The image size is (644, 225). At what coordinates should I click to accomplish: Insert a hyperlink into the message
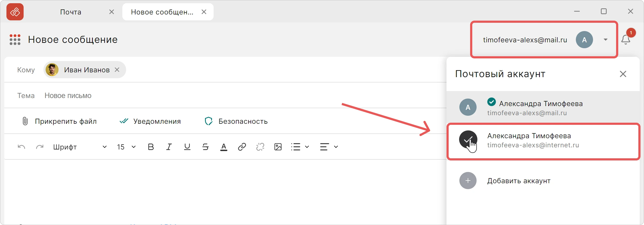click(242, 147)
